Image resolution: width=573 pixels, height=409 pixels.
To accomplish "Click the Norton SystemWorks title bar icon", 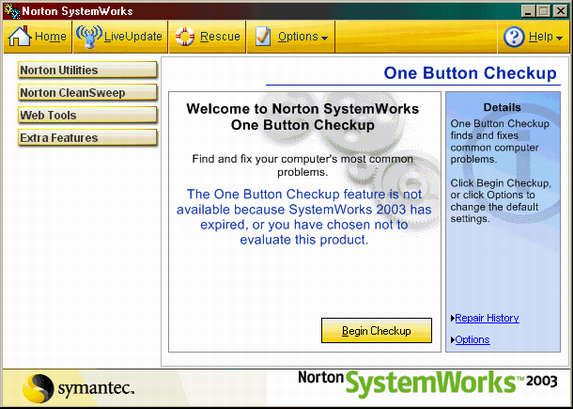I will pos(11,11).
